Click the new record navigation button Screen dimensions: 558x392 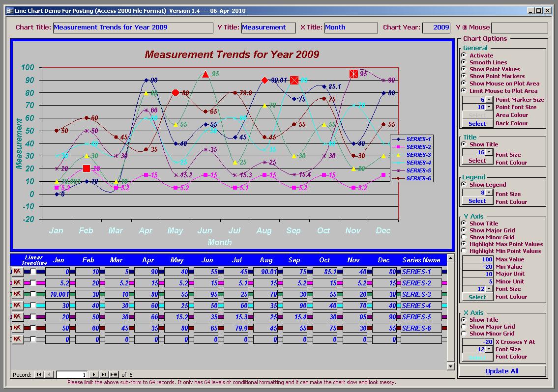click(114, 375)
